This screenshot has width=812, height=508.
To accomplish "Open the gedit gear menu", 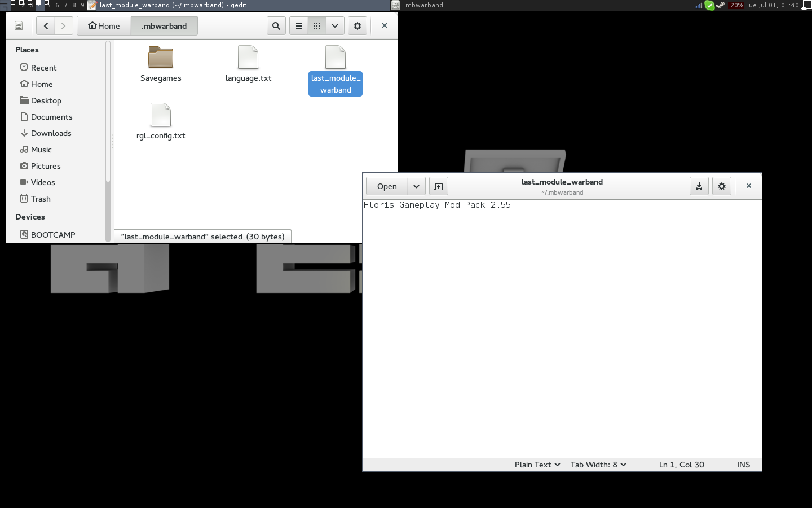I will coord(722,186).
